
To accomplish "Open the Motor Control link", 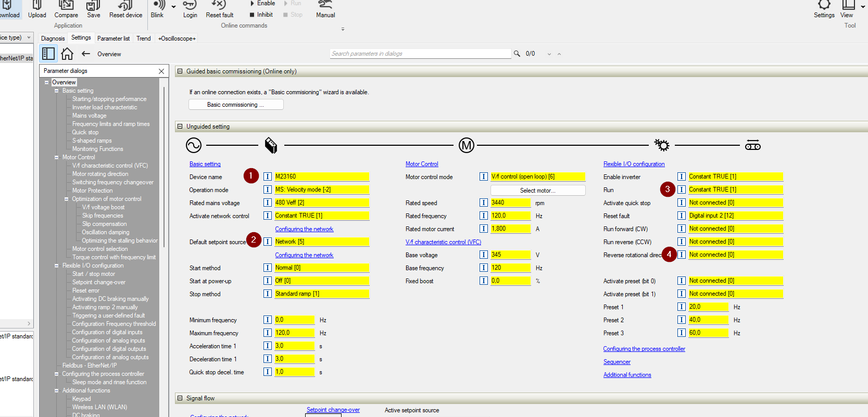I will (422, 164).
